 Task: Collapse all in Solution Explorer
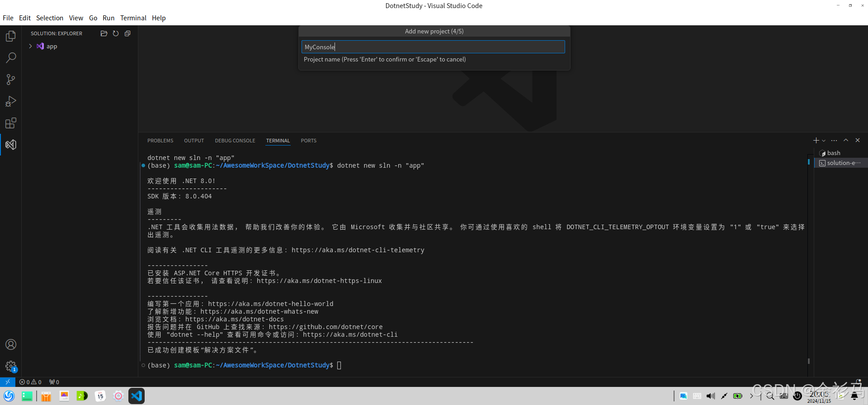pos(127,33)
